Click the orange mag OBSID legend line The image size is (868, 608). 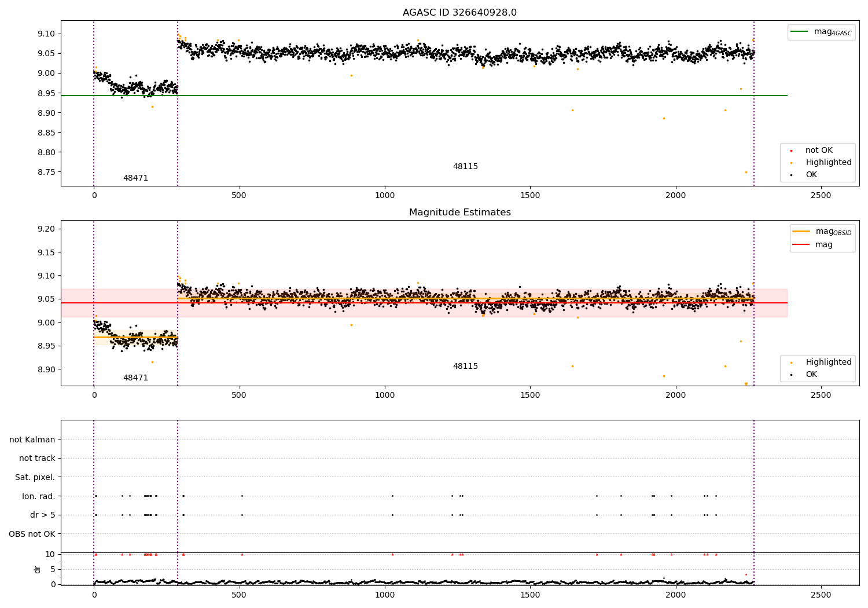[x=801, y=231]
